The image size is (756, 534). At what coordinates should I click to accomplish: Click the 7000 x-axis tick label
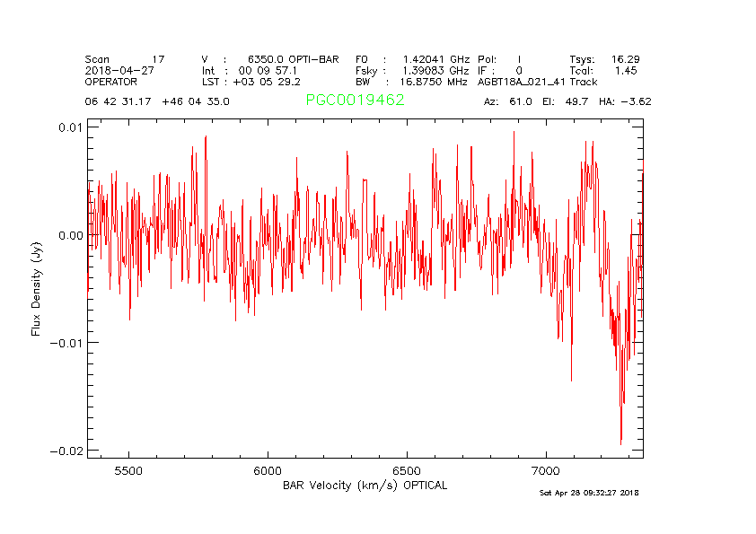click(x=546, y=471)
